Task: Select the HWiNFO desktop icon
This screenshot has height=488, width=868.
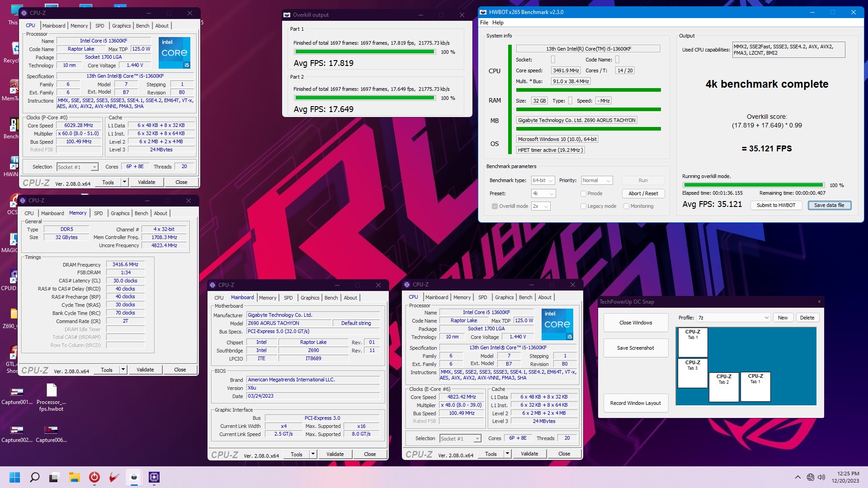Action: click(12, 166)
